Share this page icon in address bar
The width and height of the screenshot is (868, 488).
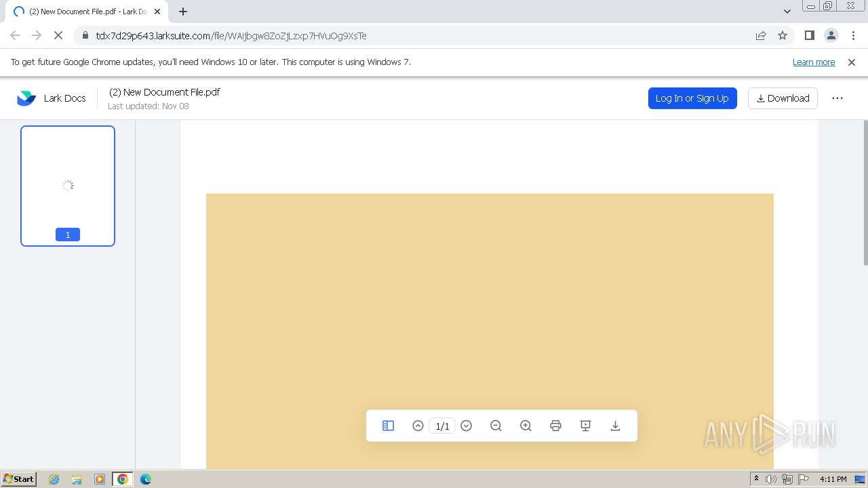(761, 36)
